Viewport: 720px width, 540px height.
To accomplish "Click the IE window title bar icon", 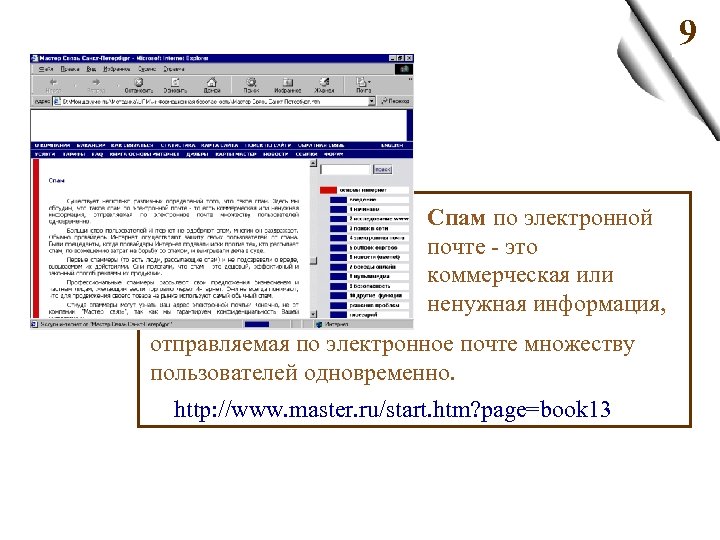I will click(x=34, y=58).
